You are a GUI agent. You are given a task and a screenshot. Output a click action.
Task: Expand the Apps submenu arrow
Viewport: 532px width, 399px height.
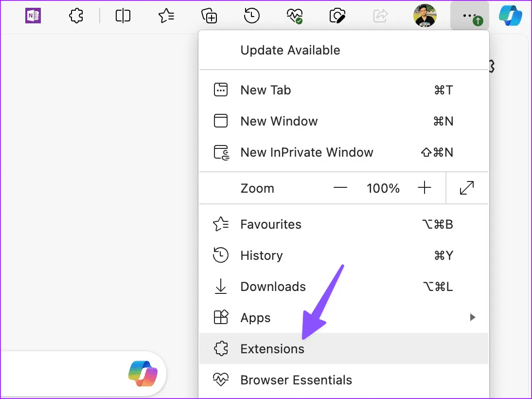point(472,318)
